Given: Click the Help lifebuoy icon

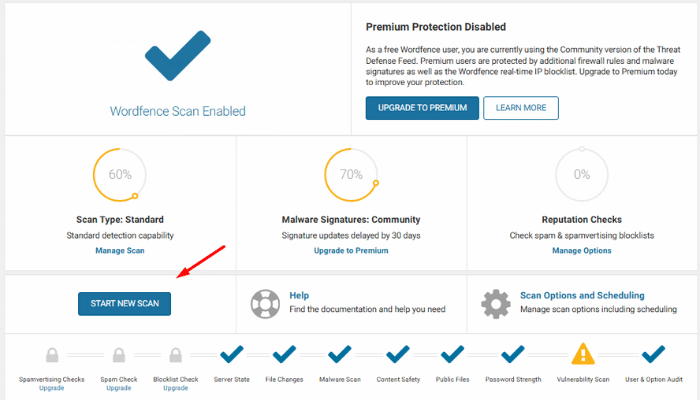Looking at the screenshot, I should [x=265, y=304].
